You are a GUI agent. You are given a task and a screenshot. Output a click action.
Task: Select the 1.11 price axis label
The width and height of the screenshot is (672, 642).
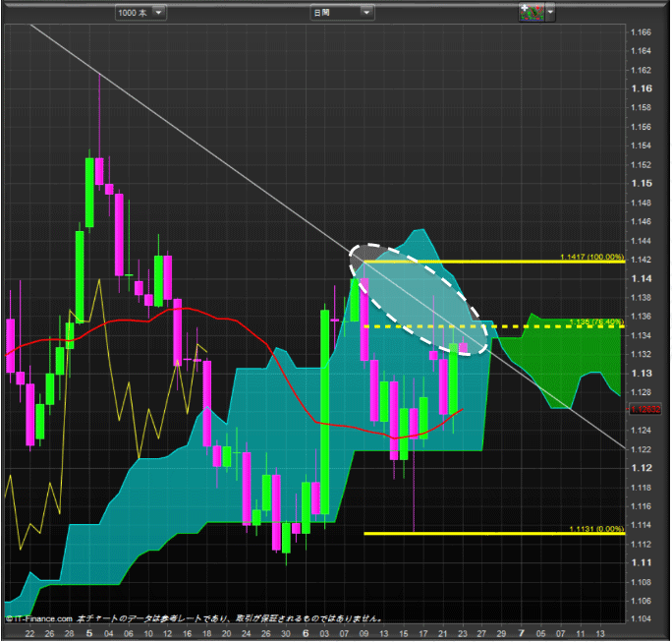pyautogui.click(x=642, y=562)
